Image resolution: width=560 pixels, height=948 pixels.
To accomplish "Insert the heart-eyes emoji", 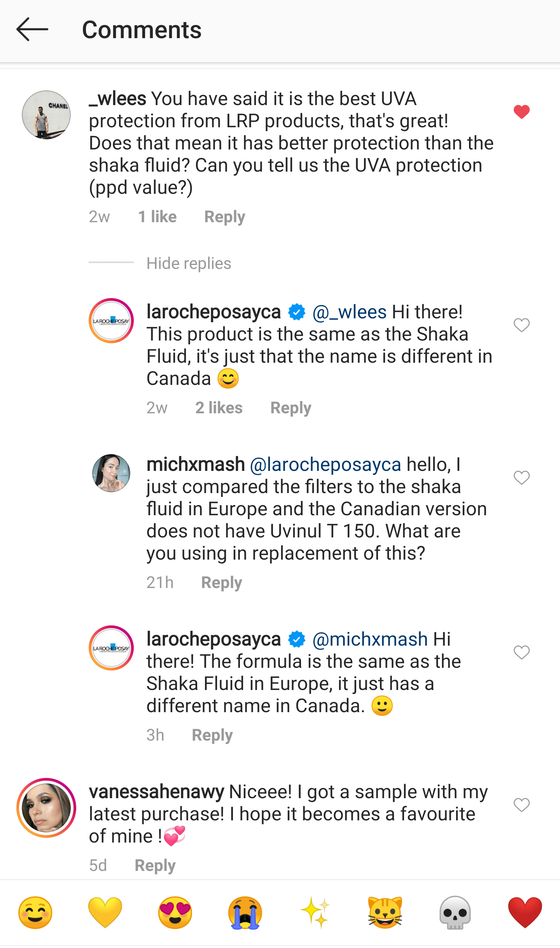I will (x=175, y=913).
